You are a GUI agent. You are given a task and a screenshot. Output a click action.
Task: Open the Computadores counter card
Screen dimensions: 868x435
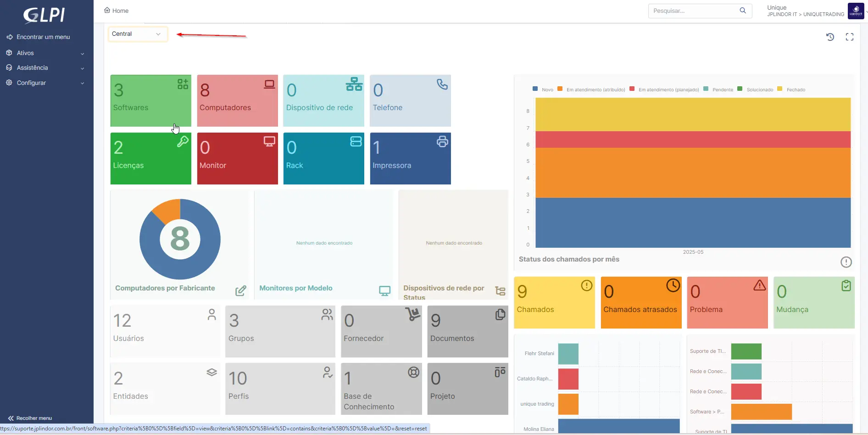point(237,100)
